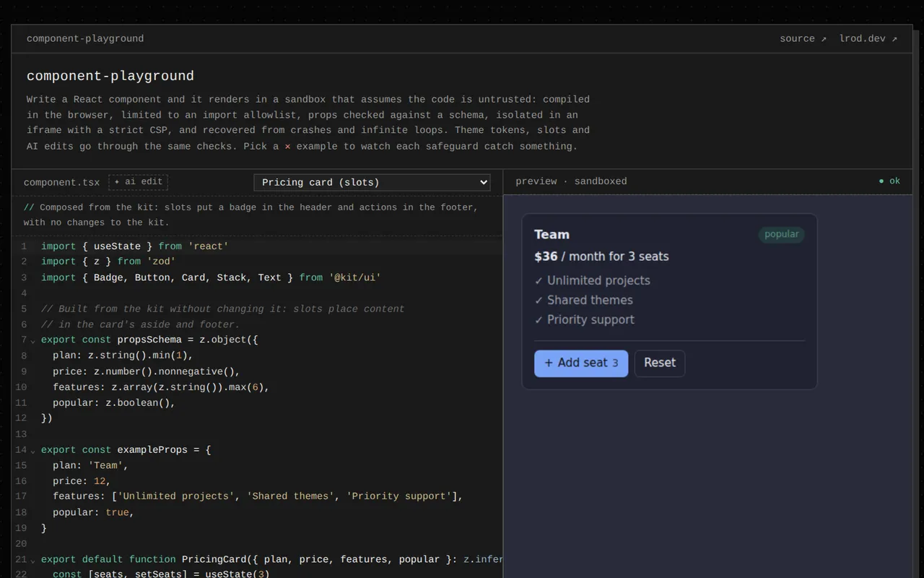Open the source link
The image size is (924, 578).
(803, 39)
